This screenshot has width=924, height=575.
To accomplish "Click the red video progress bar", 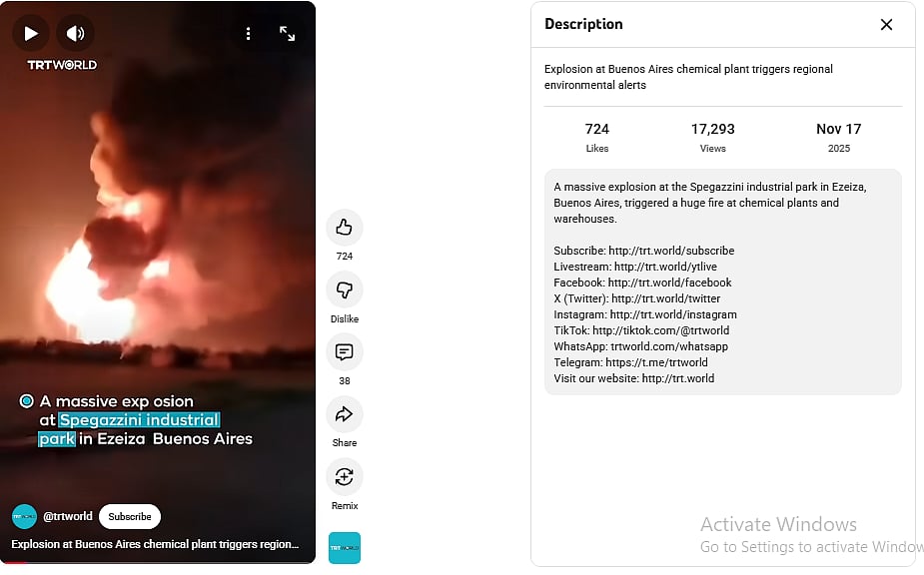I will pyautogui.click(x=158, y=563).
